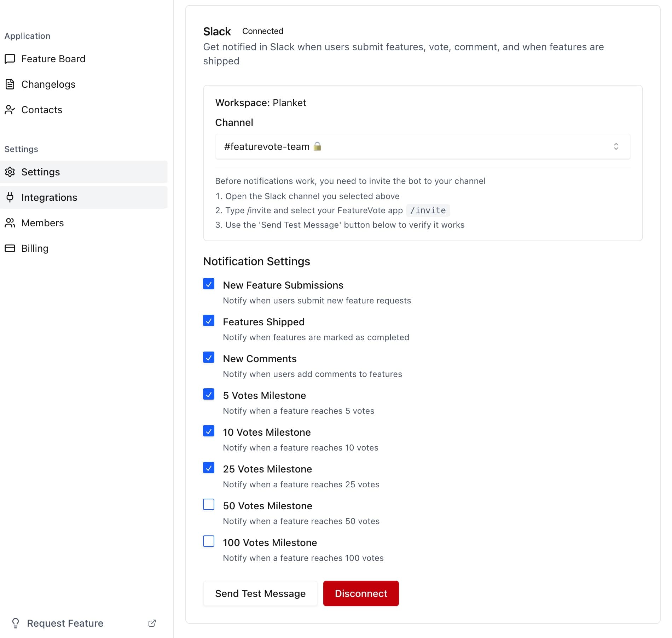
Task: Click the Send Test Message button
Action: point(260,593)
